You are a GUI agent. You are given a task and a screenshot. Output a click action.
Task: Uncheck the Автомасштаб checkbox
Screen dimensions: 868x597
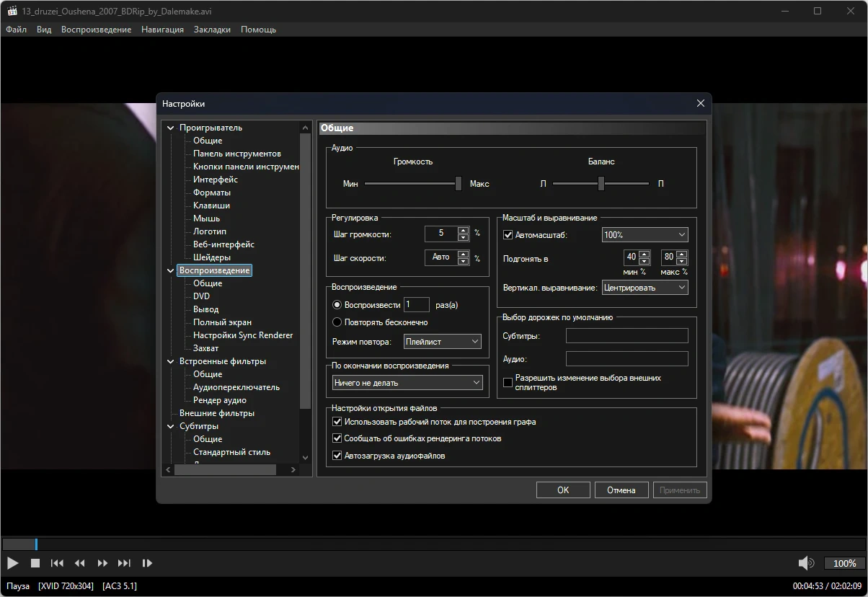point(508,235)
